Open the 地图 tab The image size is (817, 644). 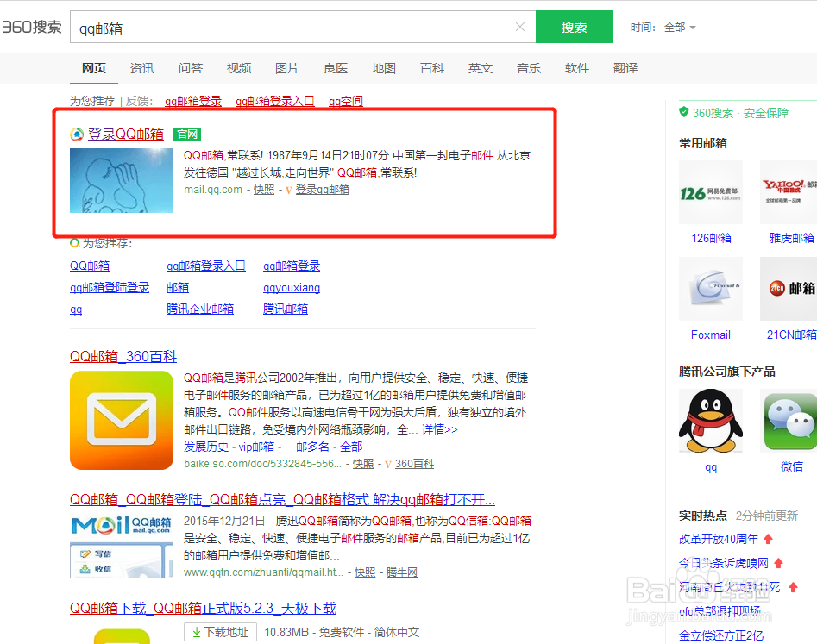[384, 68]
